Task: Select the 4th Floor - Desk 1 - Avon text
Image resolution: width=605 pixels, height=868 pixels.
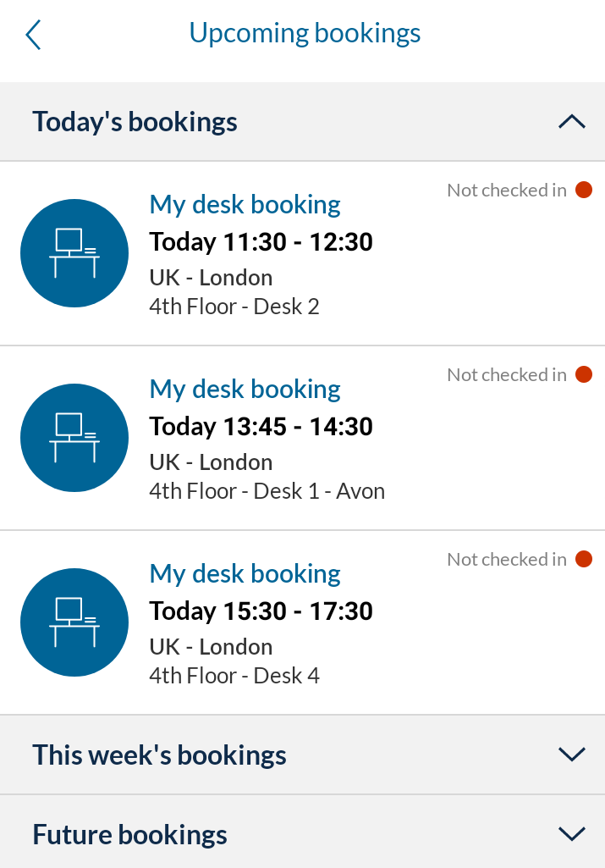Action: (x=267, y=491)
